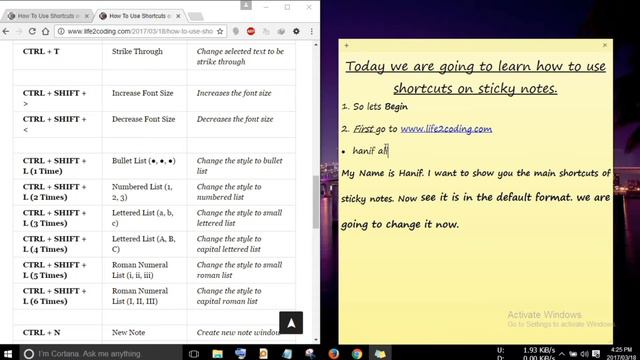Click 'Bullet List' table cell
Screen dimensions: 640x360
(144, 166)
